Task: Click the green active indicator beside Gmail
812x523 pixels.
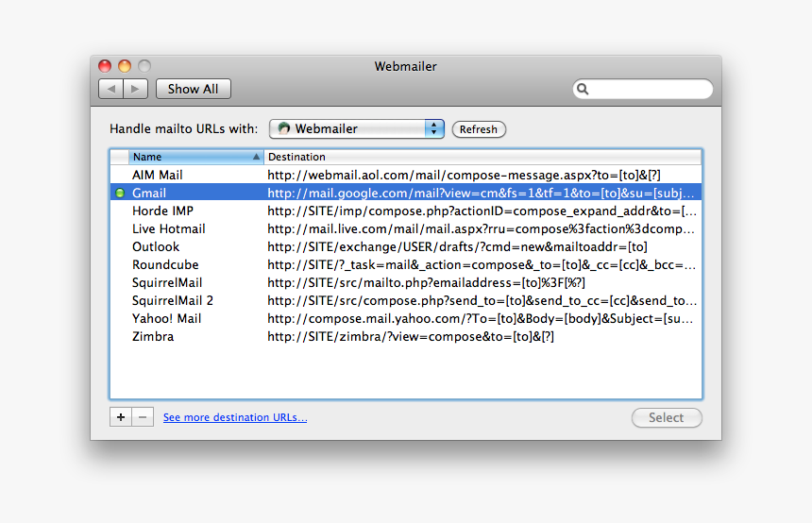Action: click(x=120, y=194)
